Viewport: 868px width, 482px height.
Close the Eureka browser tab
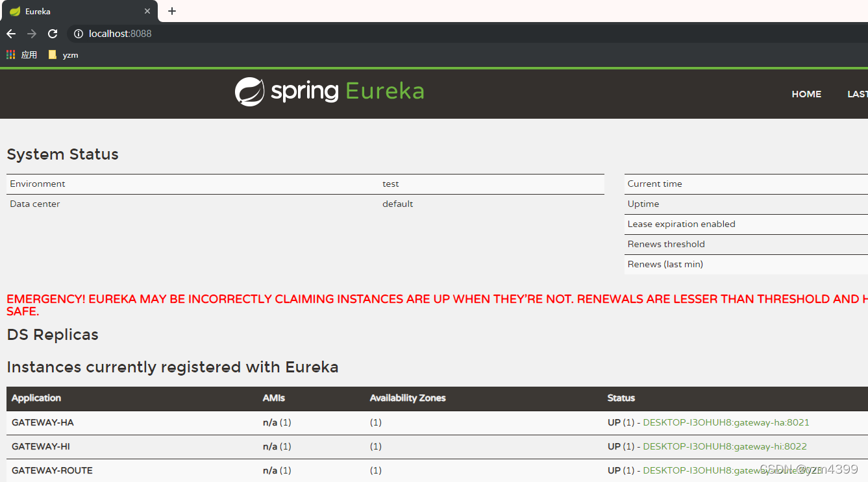(x=147, y=12)
